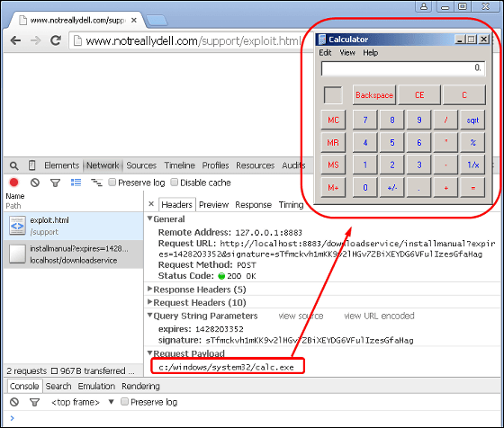Click the browser forward arrow
This screenshot has width=504, height=428.
coord(35,40)
